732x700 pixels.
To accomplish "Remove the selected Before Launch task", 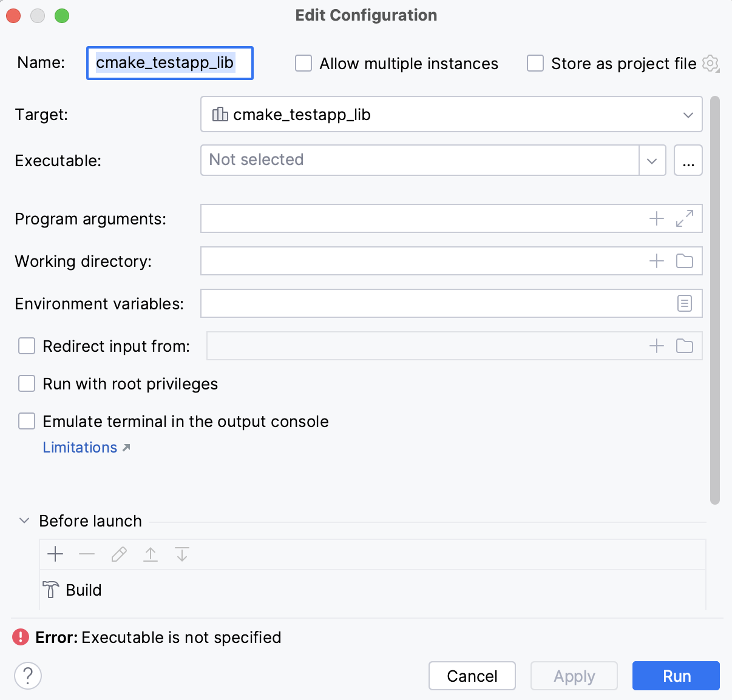I will point(87,554).
